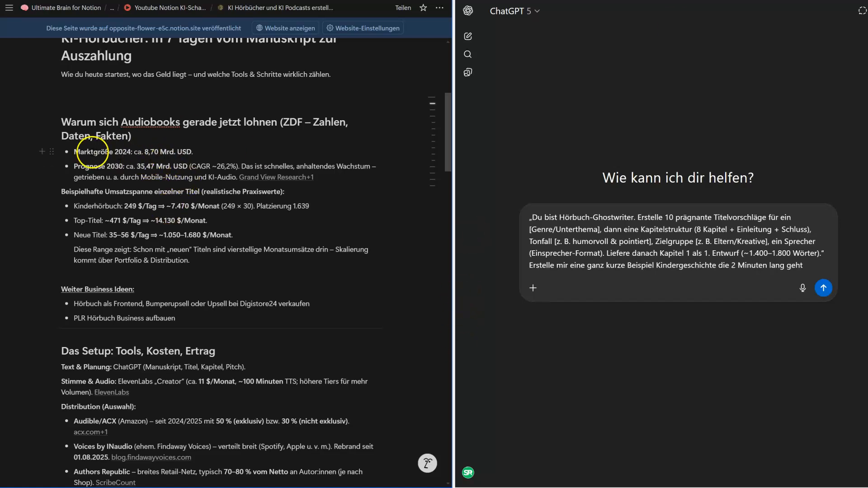Click the microphone dictation icon
Screen dimensions: 868x488
click(802, 288)
